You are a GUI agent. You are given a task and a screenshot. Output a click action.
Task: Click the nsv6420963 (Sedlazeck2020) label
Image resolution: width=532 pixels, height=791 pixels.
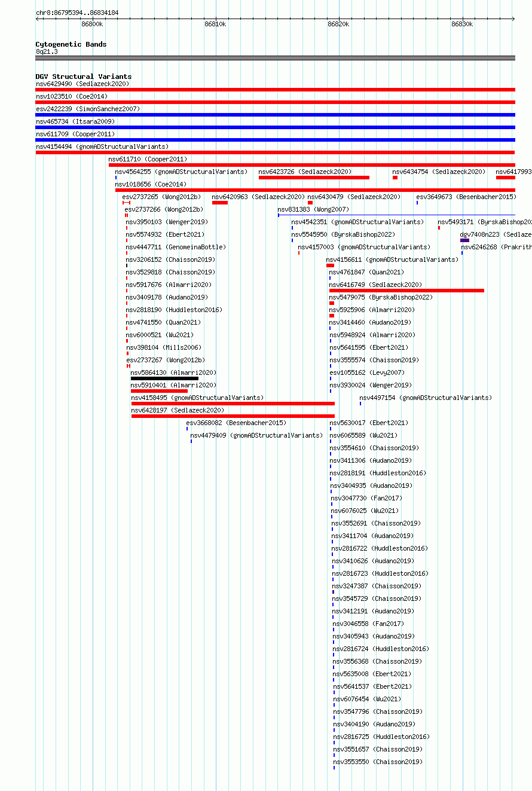coord(258,197)
